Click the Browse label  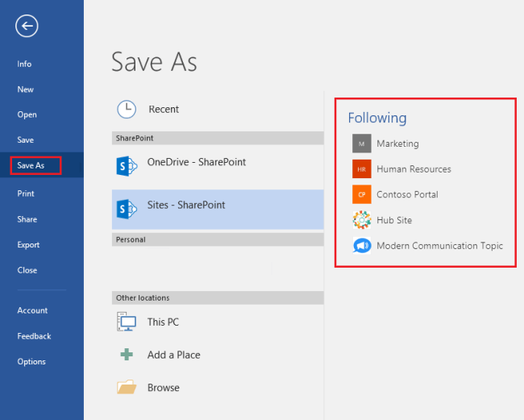point(164,388)
